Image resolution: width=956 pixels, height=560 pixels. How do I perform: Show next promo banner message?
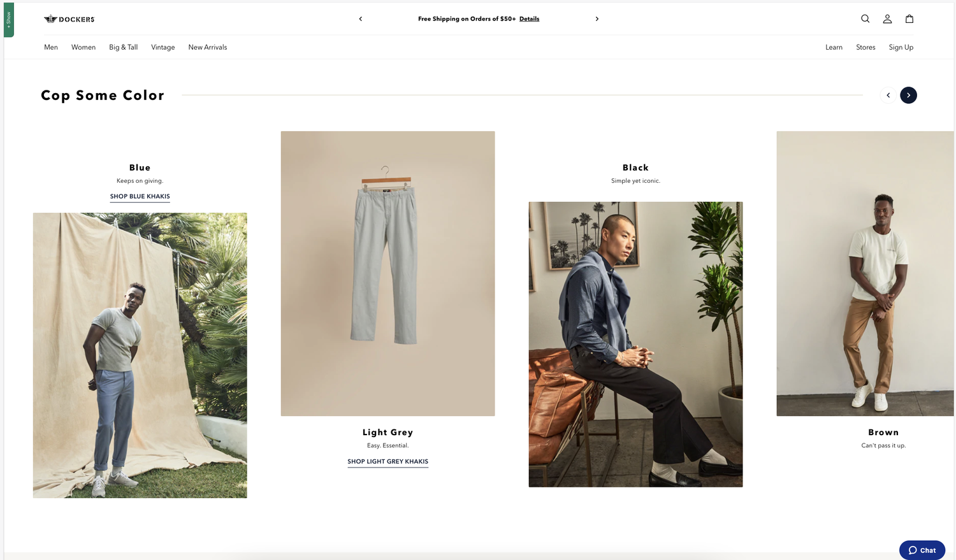click(x=597, y=19)
